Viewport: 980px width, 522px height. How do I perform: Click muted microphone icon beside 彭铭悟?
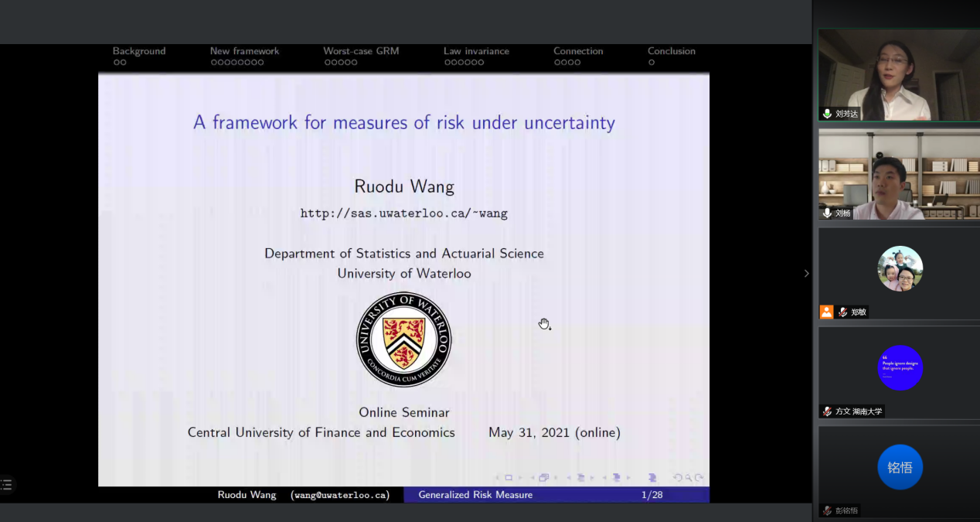(827, 510)
